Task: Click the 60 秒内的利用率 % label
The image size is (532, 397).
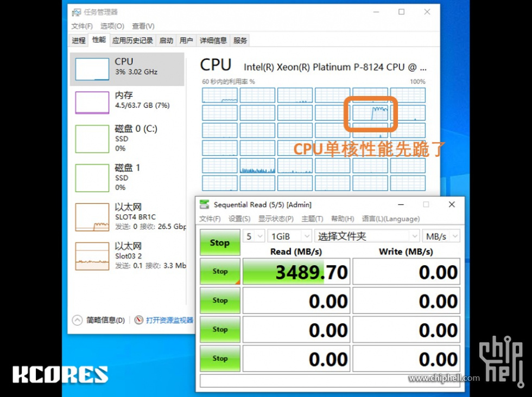Action: [229, 82]
